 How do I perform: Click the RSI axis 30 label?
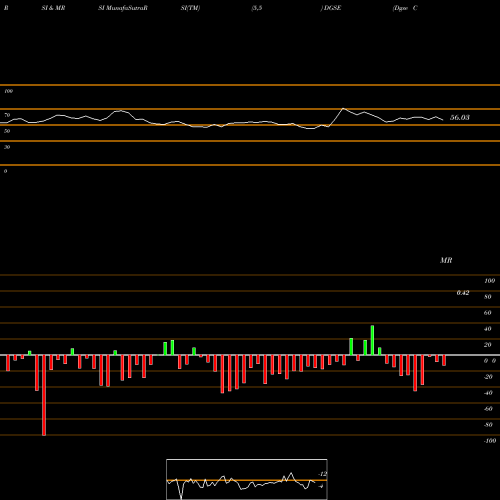(x=7, y=147)
